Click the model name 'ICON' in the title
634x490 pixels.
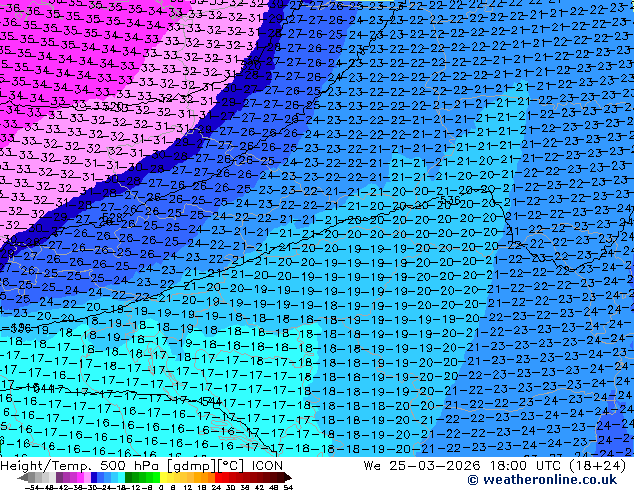point(267,466)
